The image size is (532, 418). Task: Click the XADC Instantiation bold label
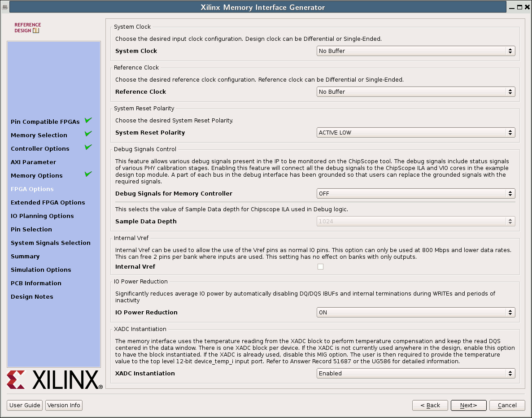(x=145, y=373)
